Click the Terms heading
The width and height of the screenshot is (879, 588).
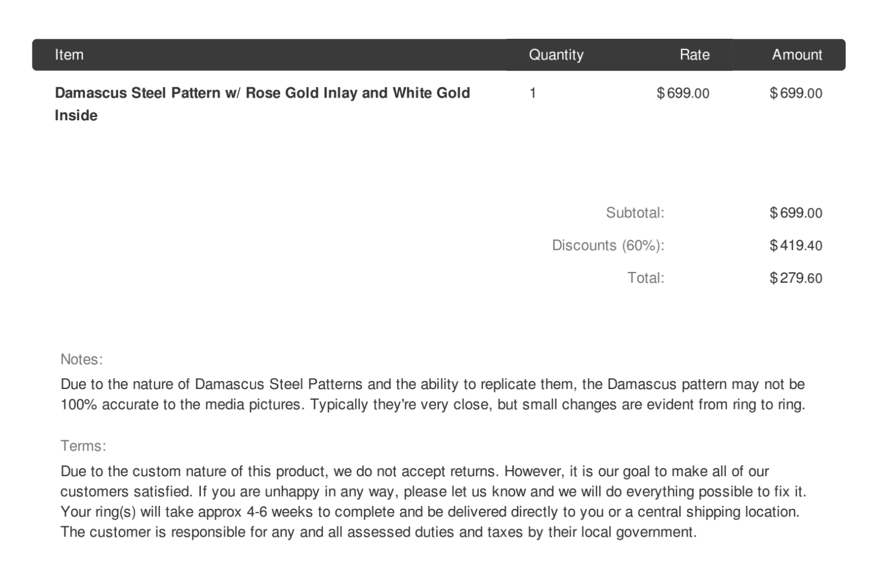[x=83, y=445]
